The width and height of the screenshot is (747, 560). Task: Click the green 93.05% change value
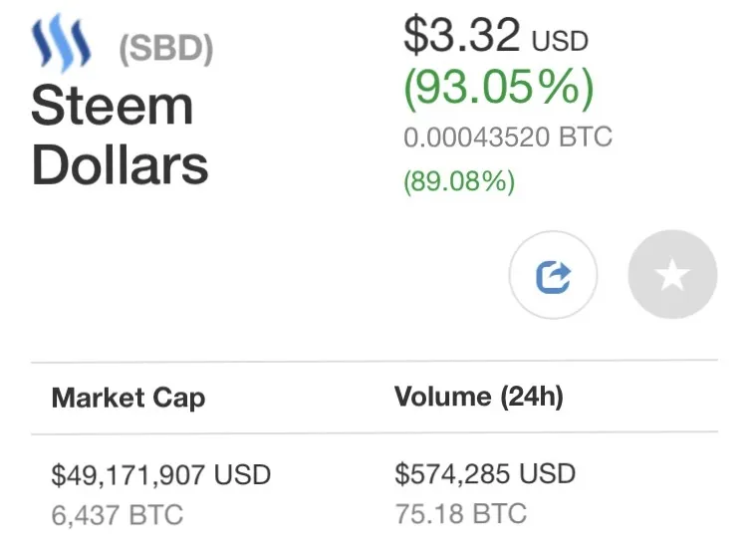pos(499,88)
